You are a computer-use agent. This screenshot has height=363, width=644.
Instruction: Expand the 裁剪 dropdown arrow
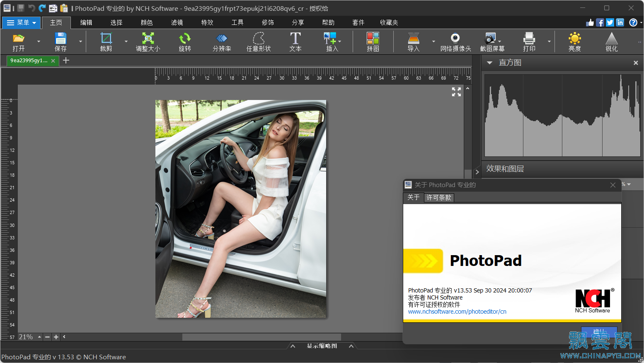(x=126, y=41)
